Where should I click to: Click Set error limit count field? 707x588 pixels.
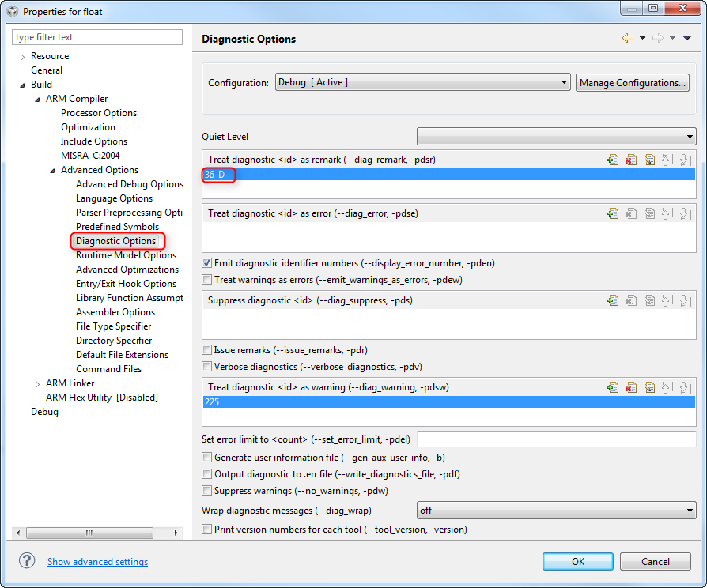click(557, 439)
